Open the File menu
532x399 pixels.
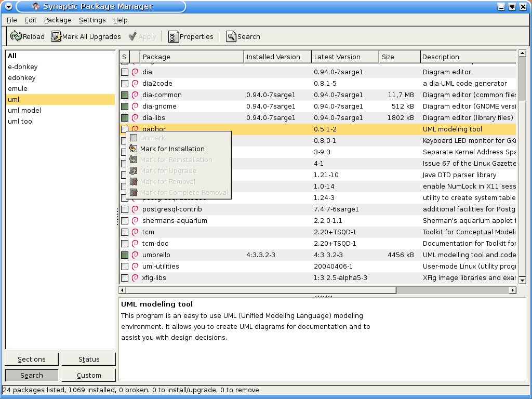pos(11,20)
